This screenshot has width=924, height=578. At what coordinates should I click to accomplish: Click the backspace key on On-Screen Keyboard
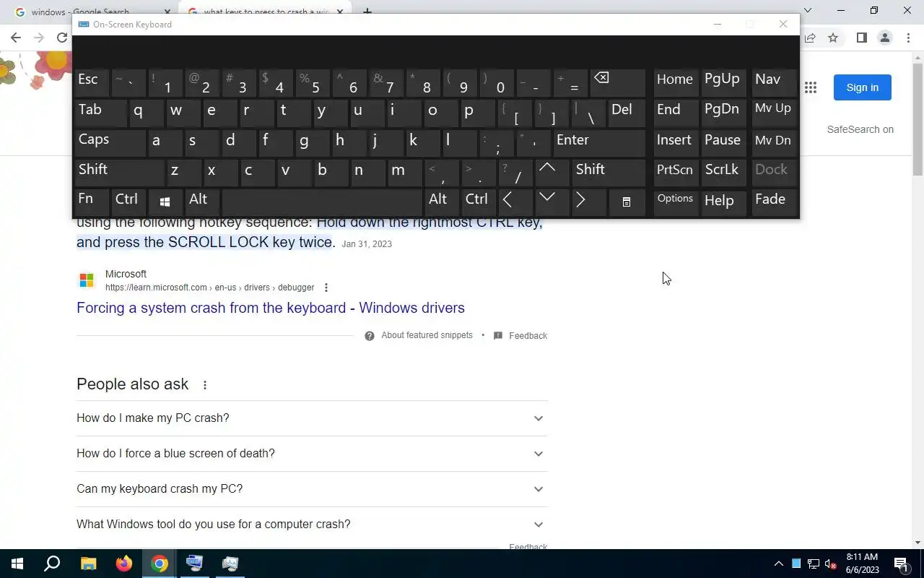coord(617,83)
